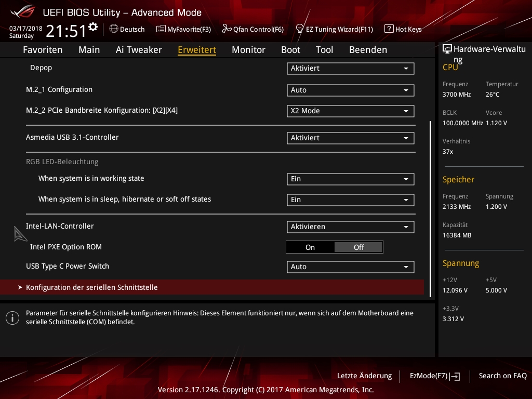Image resolution: width=532 pixels, height=399 pixels.
Task: Click the Verhältnis value 37x
Action: 448,152
